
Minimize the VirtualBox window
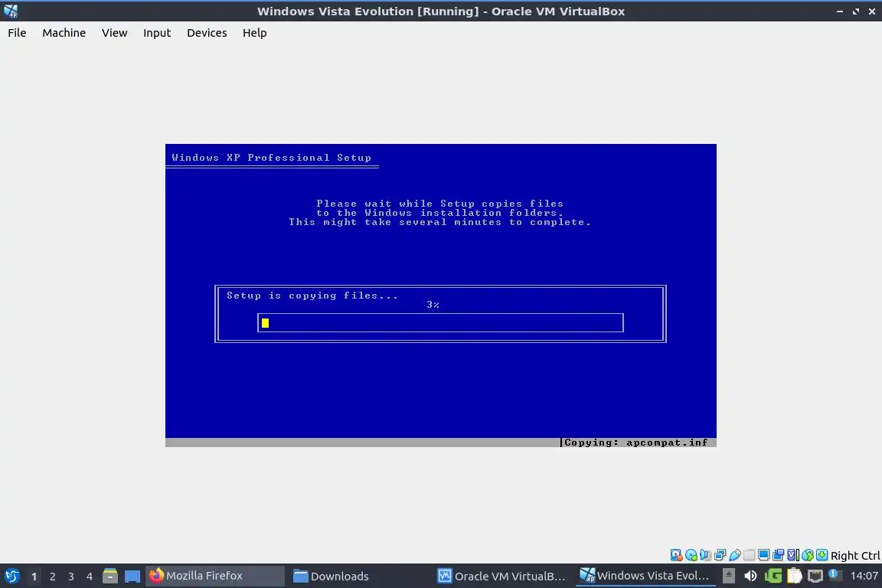840,11
